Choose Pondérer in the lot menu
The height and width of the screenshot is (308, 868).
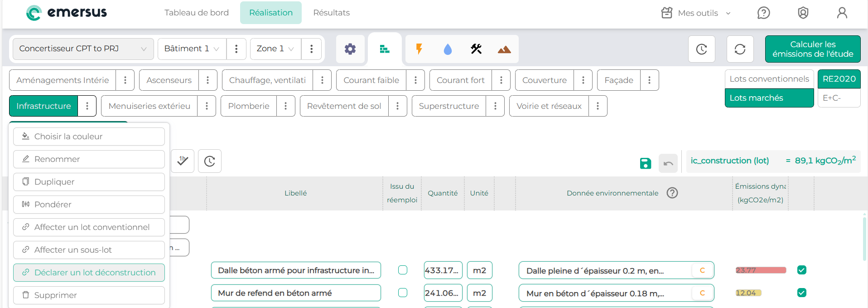coord(89,205)
